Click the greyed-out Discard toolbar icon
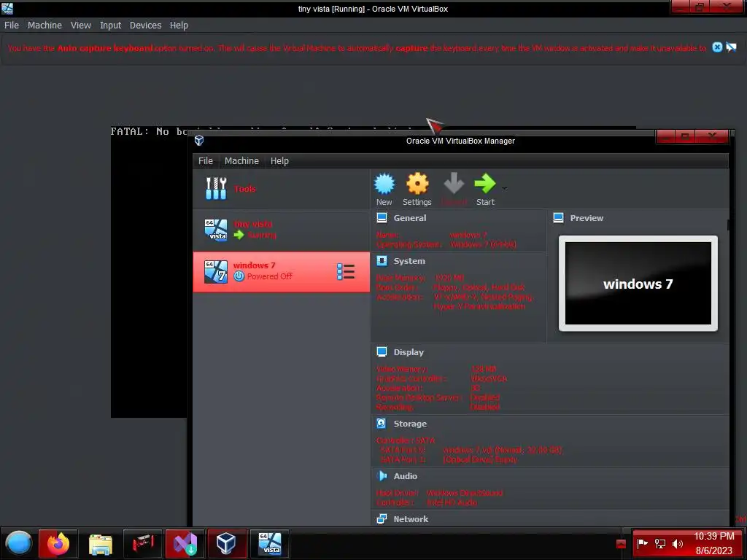This screenshot has height=560, width=747. pos(454,189)
